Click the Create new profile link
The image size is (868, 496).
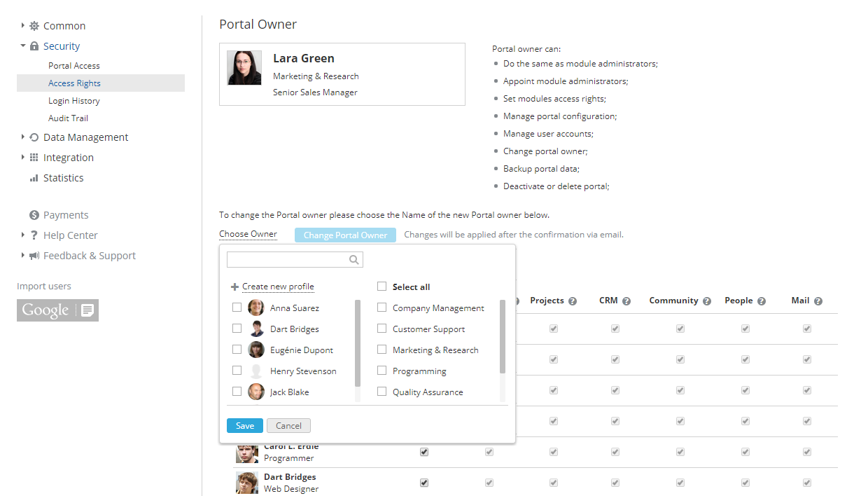pos(278,287)
